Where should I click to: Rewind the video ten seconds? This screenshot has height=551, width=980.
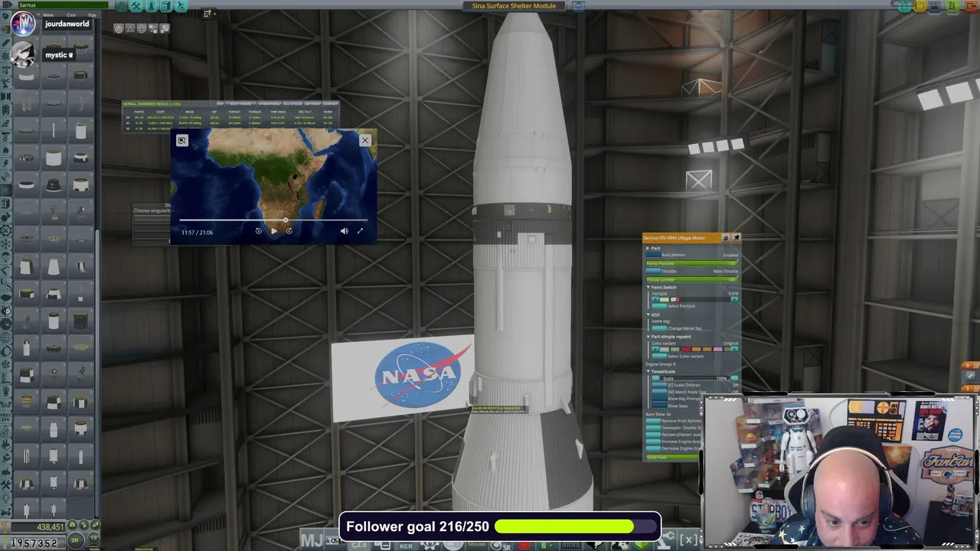click(x=258, y=230)
